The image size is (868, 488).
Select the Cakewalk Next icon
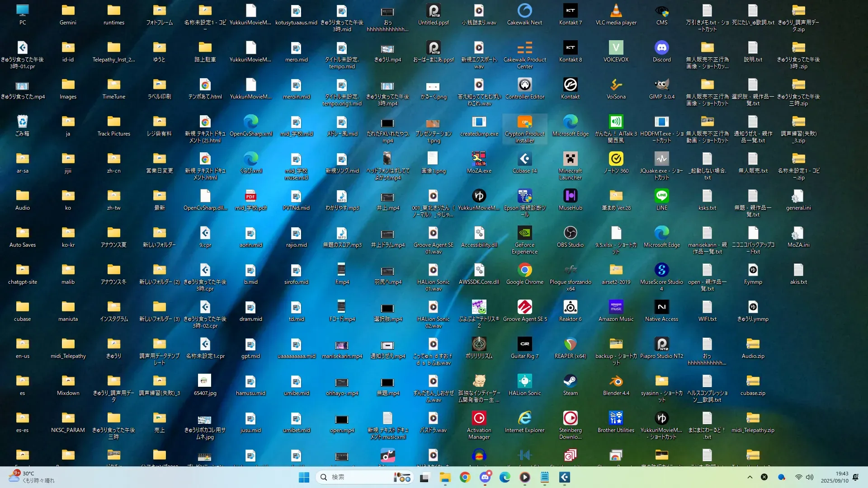(524, 11)
